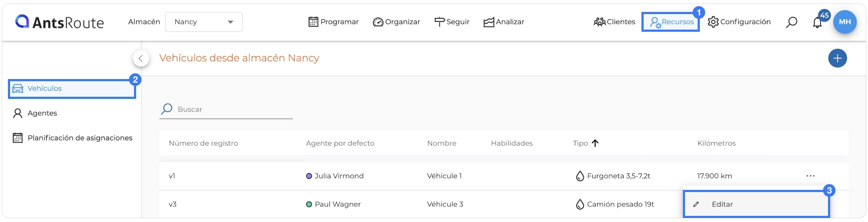Open the Seguir menu

[452, 22]
